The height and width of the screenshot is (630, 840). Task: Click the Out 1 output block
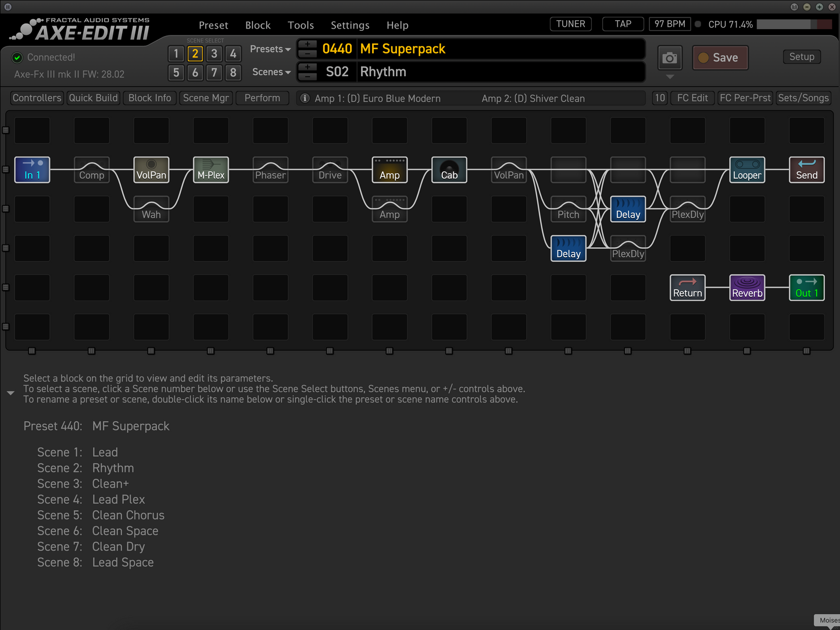807,287
